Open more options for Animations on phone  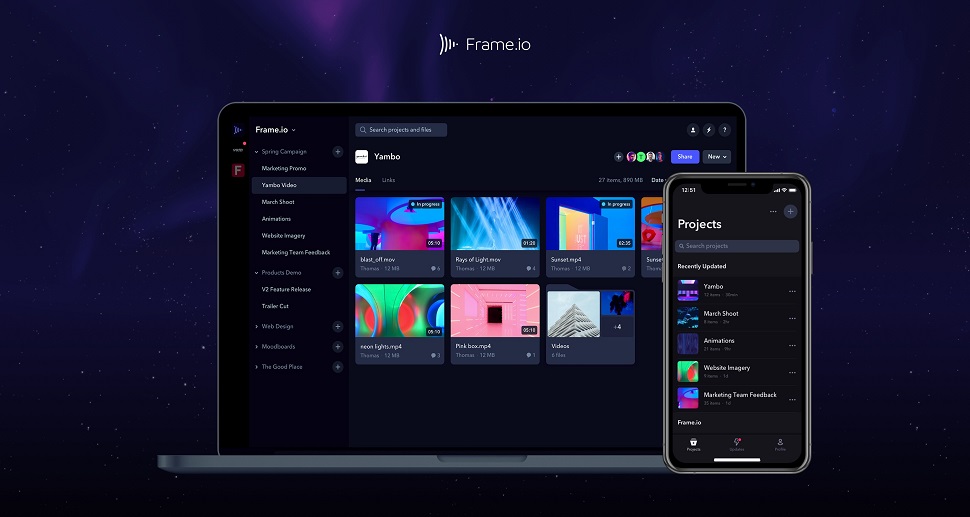pos(792,346)
